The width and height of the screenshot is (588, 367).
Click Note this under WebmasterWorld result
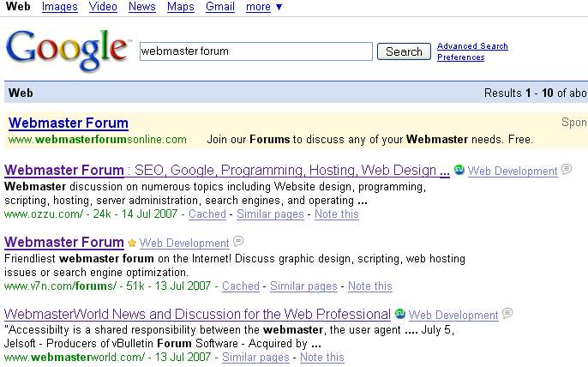point(322,358)
